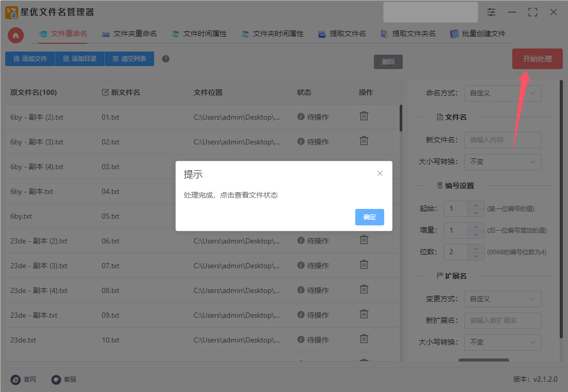Click 文件位置 column header

tap(208, 92)
